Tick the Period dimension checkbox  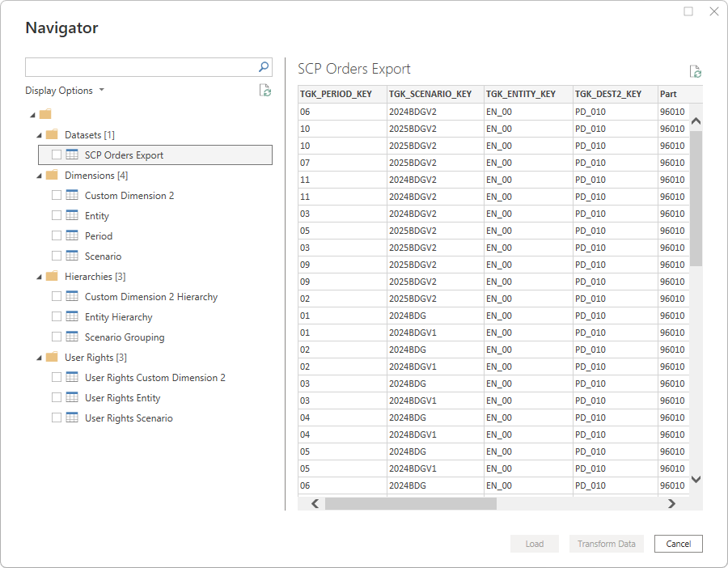(x=56, y=236)
